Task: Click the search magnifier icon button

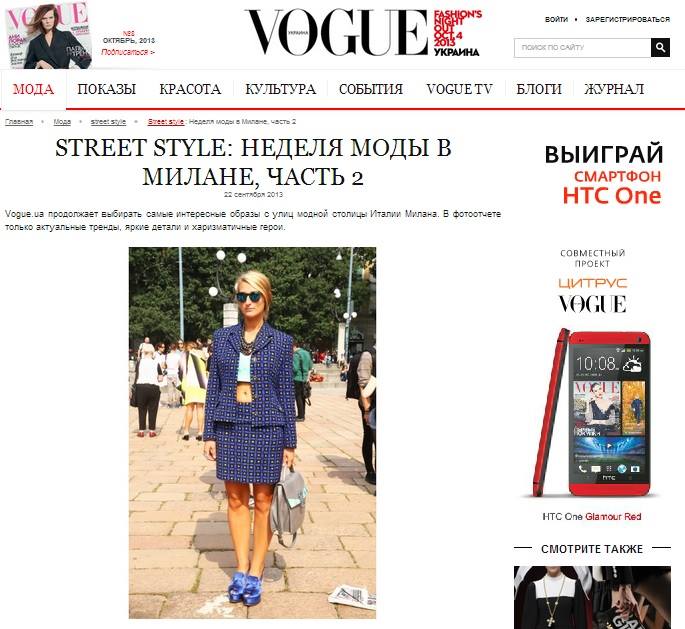Action: point(660,48)
